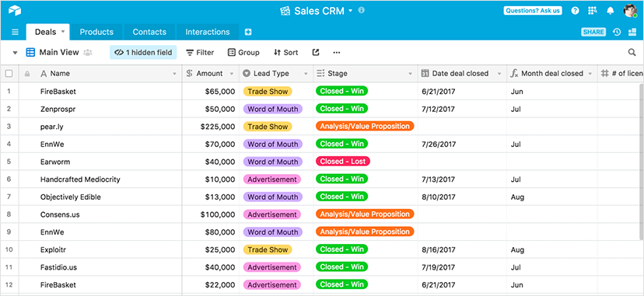Select row number 5
Screen dimensions: 644x296
point(9,162)
